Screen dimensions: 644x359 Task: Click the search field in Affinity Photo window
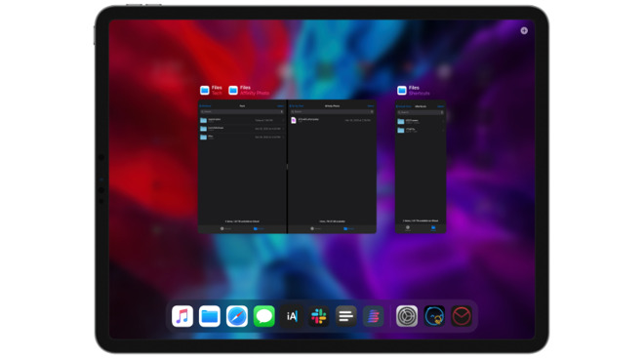point(332,112)
